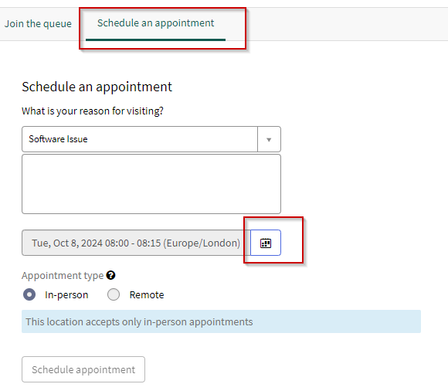This screenshot has height=388, width=448.
Task: Expand the reason dropdown arrow
Action: 269,139
